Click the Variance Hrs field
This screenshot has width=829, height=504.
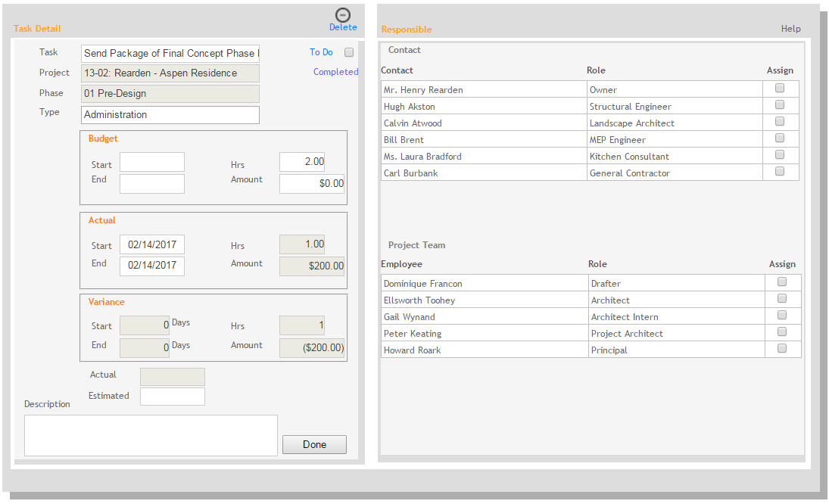coord(302,325)
